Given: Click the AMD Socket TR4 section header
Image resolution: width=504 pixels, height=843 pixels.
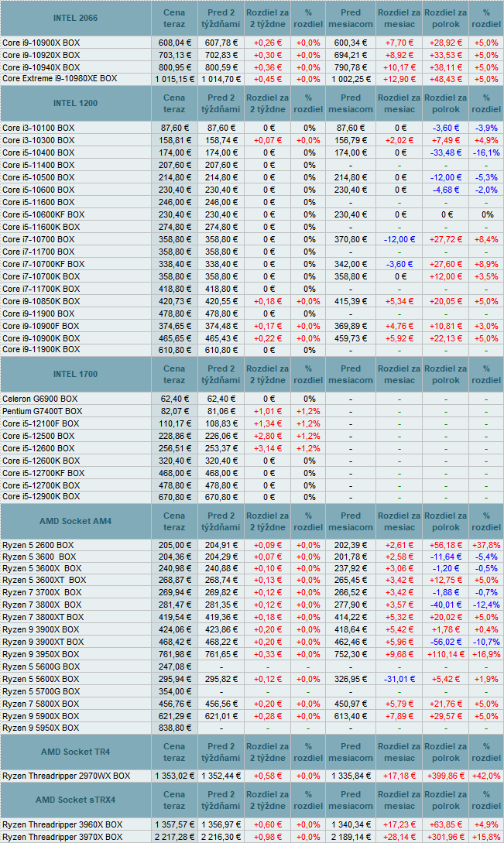Looking at the screenshot, I should (75, 752).
